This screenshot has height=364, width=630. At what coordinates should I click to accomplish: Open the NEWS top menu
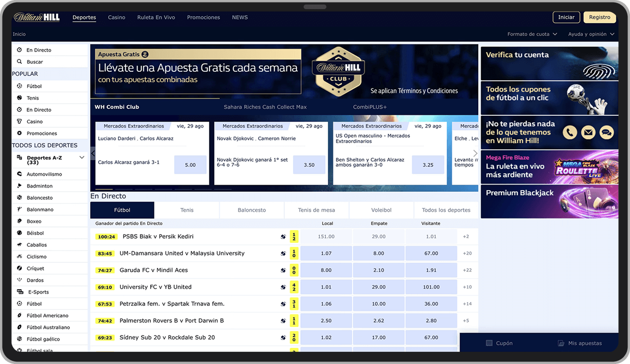coord(240,17)
